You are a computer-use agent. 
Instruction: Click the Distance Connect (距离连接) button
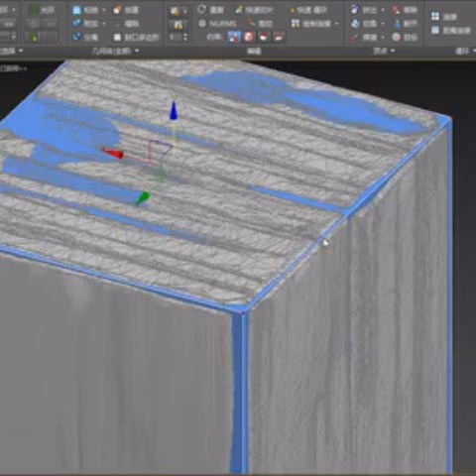450,31
